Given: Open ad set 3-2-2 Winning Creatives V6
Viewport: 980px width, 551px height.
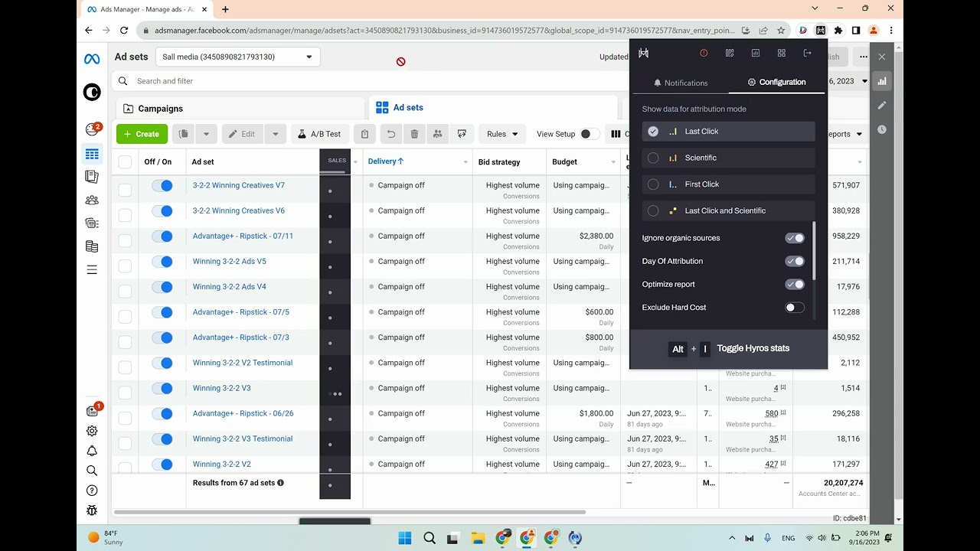Looking at the screenshot, I should (x=238, y=210).
